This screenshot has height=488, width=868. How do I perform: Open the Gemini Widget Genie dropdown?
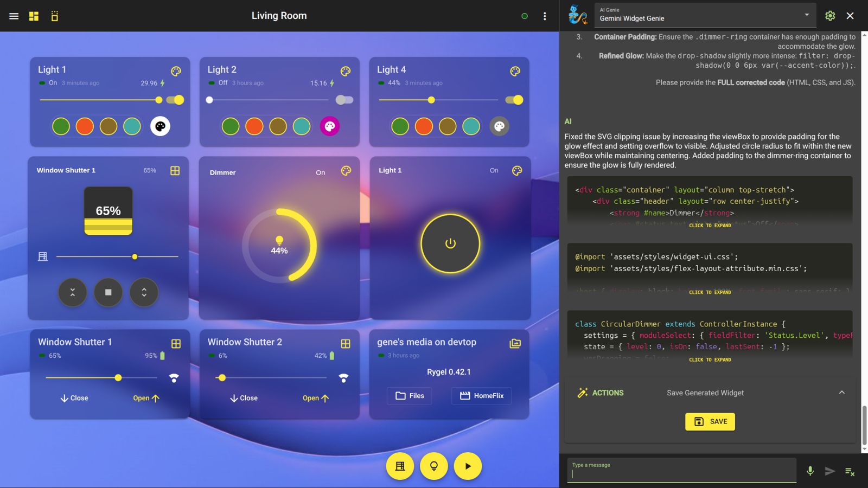pyautogui.click(x=807, y=15)
